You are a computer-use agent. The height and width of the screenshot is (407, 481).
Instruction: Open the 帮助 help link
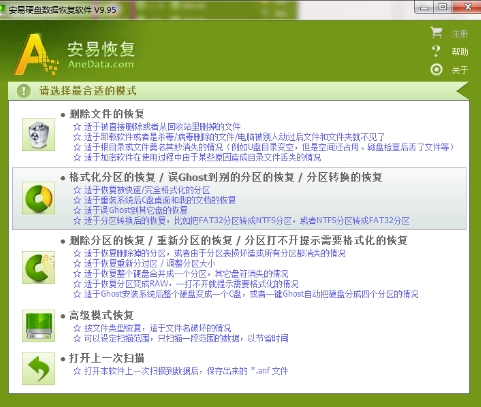click(x=460, y=52)
